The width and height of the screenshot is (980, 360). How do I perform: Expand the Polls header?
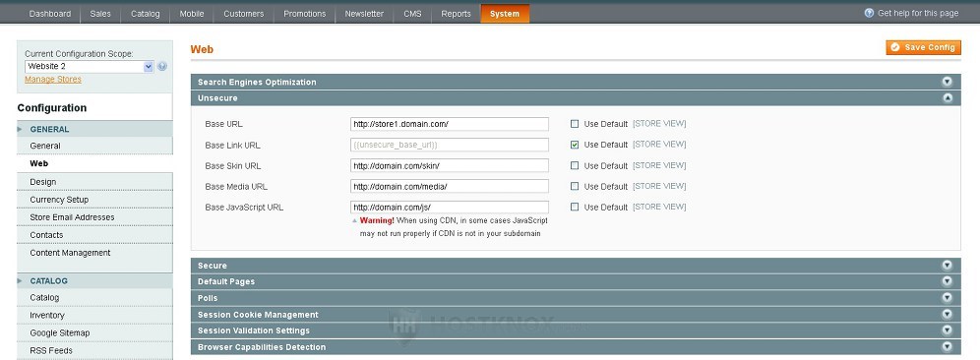(x=576, y=297)
